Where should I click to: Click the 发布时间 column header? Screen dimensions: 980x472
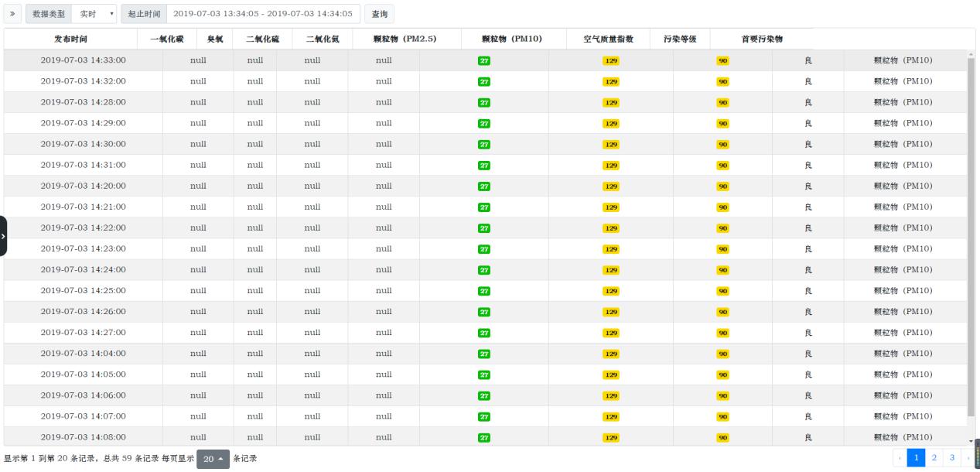pos(70,39)
